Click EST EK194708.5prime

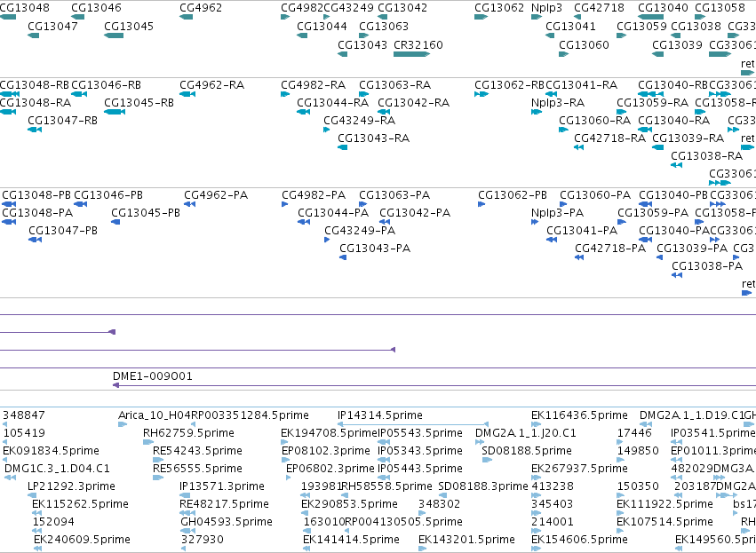pyautogui.click(x=329, y=433)
